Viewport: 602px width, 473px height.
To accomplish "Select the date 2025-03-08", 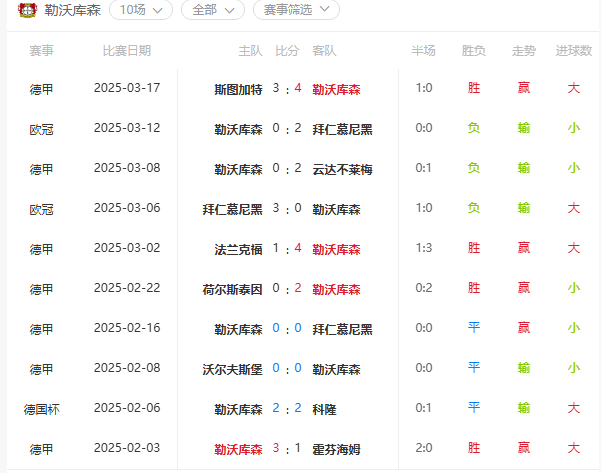I will (127, 168).
